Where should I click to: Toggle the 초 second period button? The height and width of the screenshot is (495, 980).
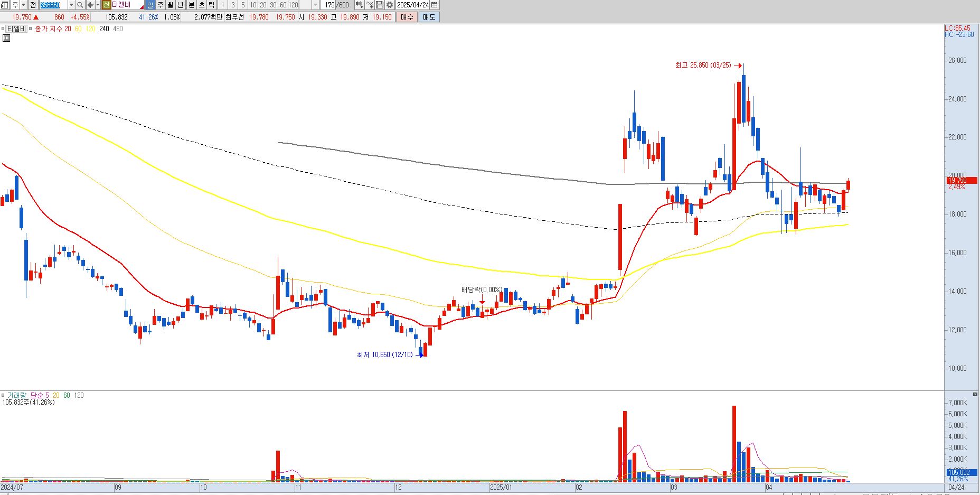click(202, 5)
